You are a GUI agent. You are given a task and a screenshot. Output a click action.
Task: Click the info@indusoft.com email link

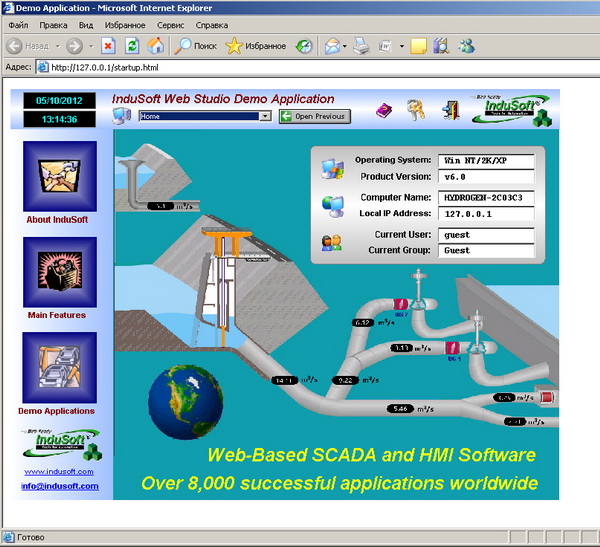point(60,486)
